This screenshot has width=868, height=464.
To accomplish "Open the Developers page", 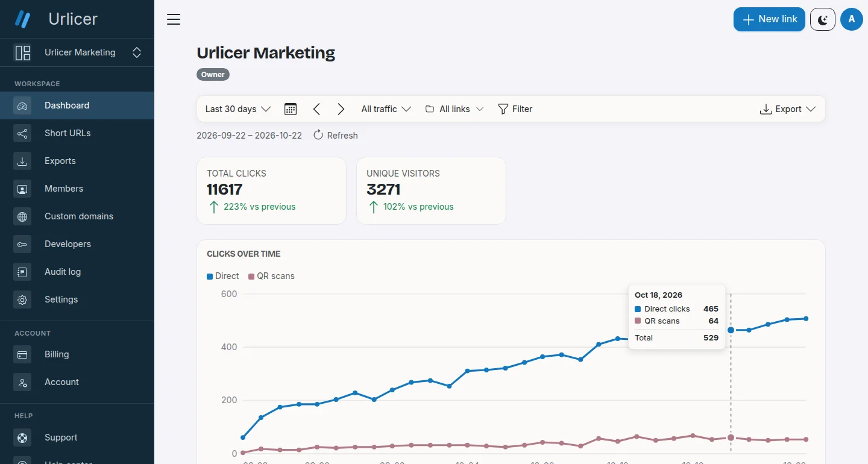I will point(77,244).
